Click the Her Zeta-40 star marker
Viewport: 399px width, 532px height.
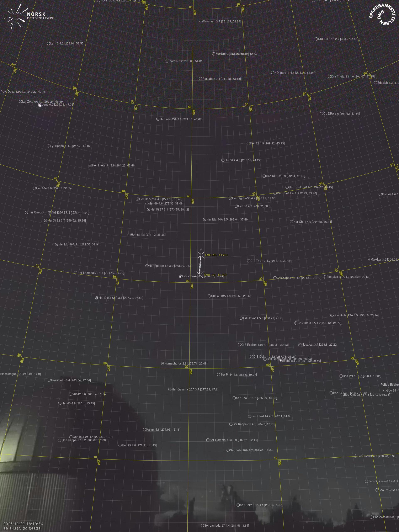(x=180, y=276)
